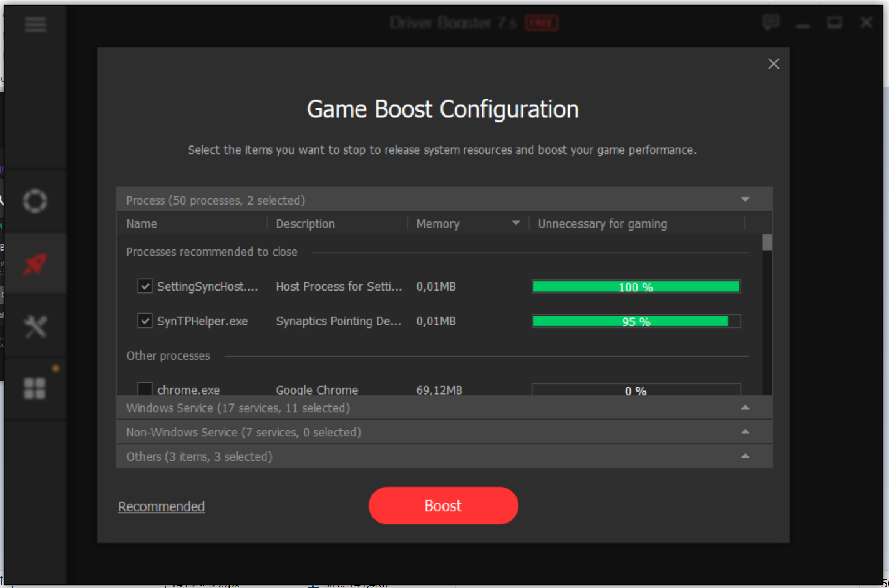This screenshot has height=588, width=889.
Task: Open the hamburger navigation menu
Action: pos(35,25)
